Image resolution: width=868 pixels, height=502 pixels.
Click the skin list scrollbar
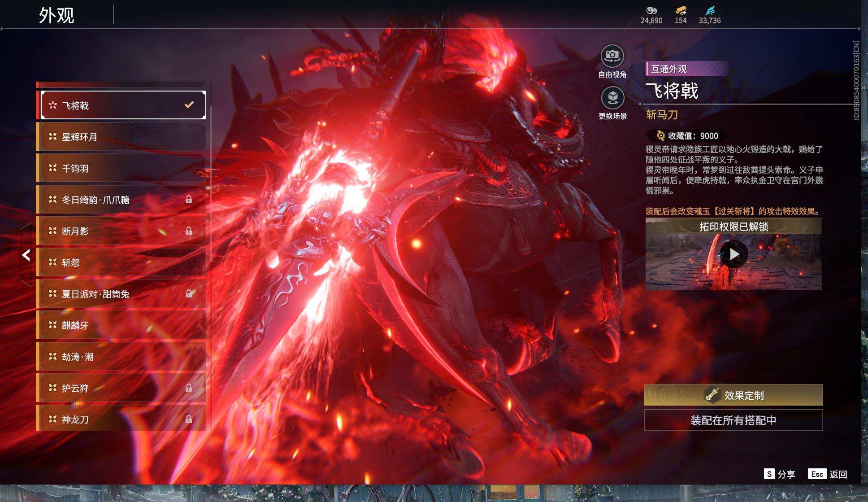[x=210, y=183]
